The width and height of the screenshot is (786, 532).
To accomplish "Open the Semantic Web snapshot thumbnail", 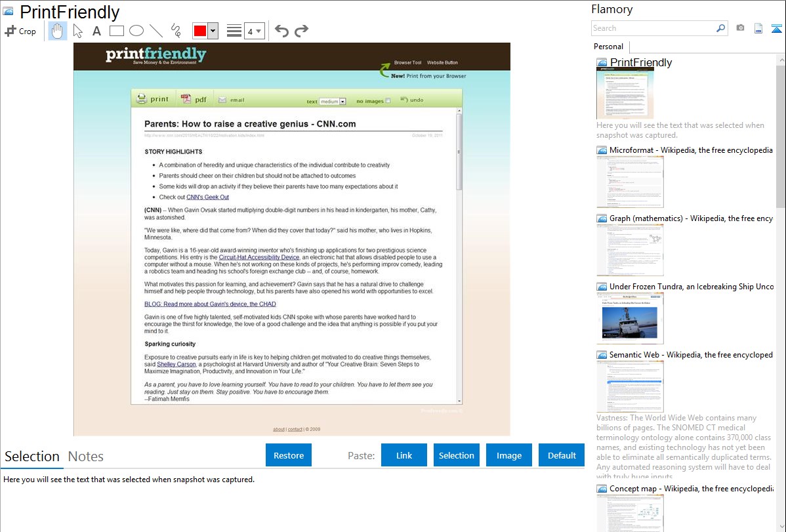I will pos(630,386).
